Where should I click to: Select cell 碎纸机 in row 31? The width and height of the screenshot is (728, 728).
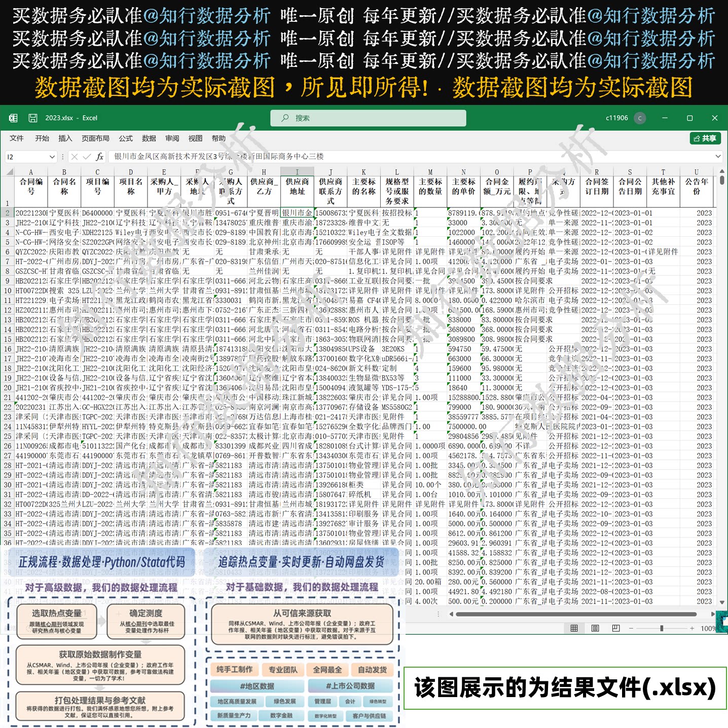(363, 494)
